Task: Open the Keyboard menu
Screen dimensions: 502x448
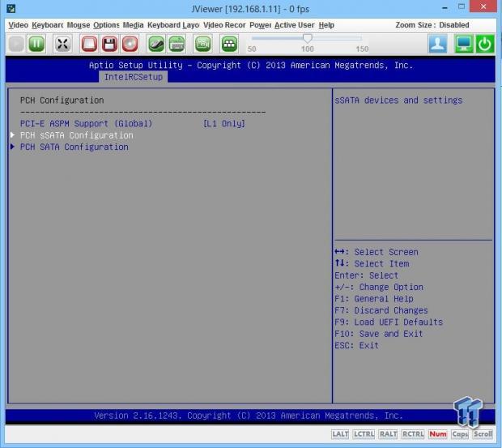Action: (48, 25)
